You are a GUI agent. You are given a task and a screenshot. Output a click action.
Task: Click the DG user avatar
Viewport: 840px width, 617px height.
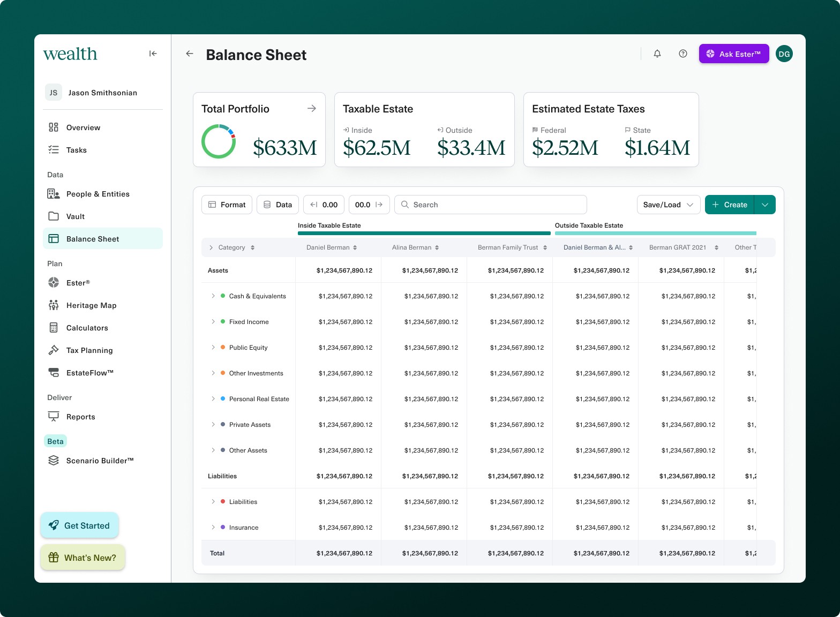pyautogui.click(x=784, y=54)
